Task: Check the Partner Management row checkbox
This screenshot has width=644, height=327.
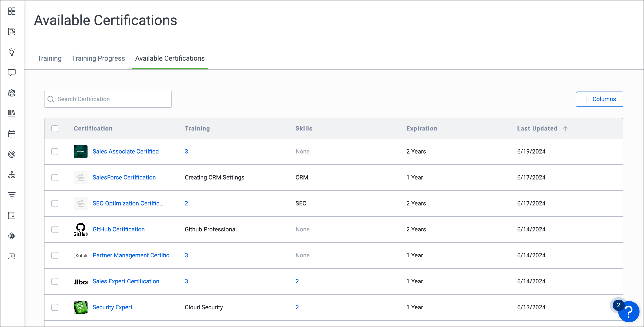Action: 55,255
